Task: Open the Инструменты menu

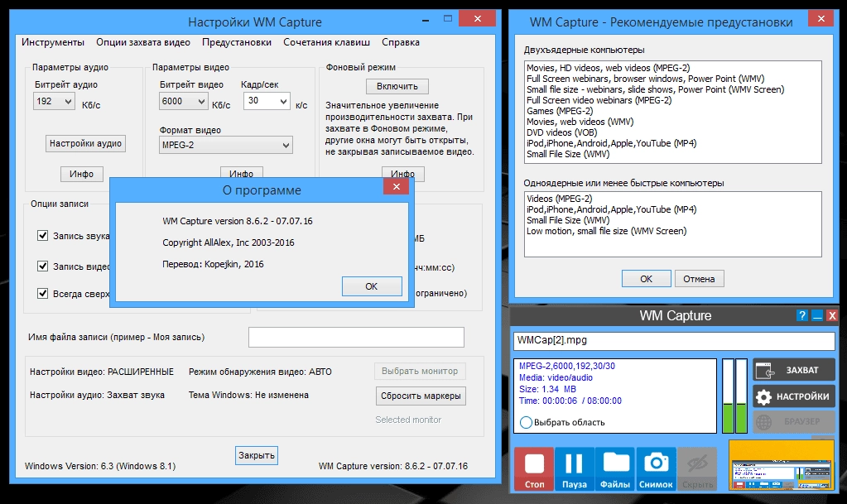Action: [x=53, y=42]
